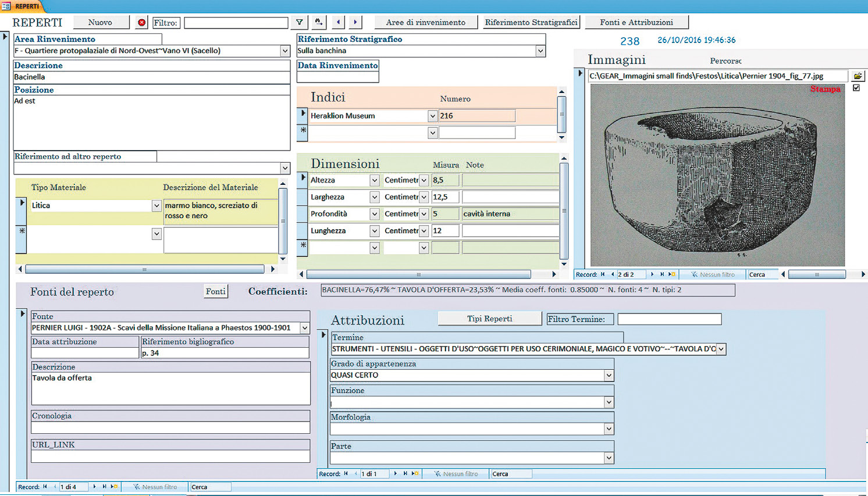The height and width of the screenshot is (496, 868).
Task: Click the Filtro Termine input field
Action: 670,319
